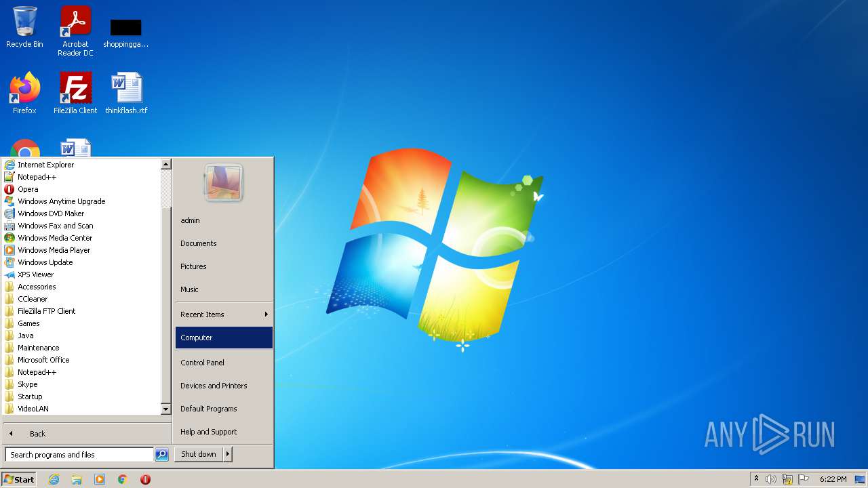
Task: Expand the Java folder
Action: click(81, 335)
